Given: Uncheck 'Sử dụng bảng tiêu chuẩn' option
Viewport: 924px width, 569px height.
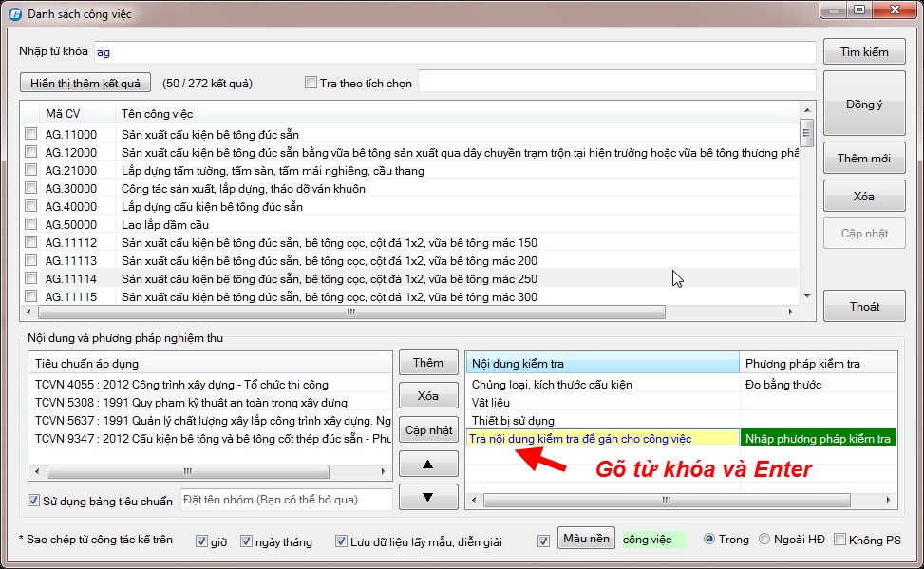Looking at the screenshot, I should tap(34, 501).
